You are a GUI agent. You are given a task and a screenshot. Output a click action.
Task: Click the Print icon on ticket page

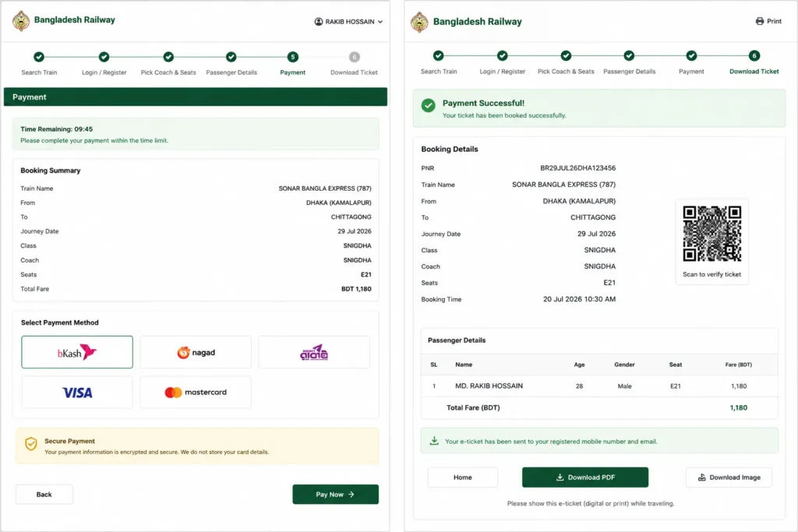[759, 21]
